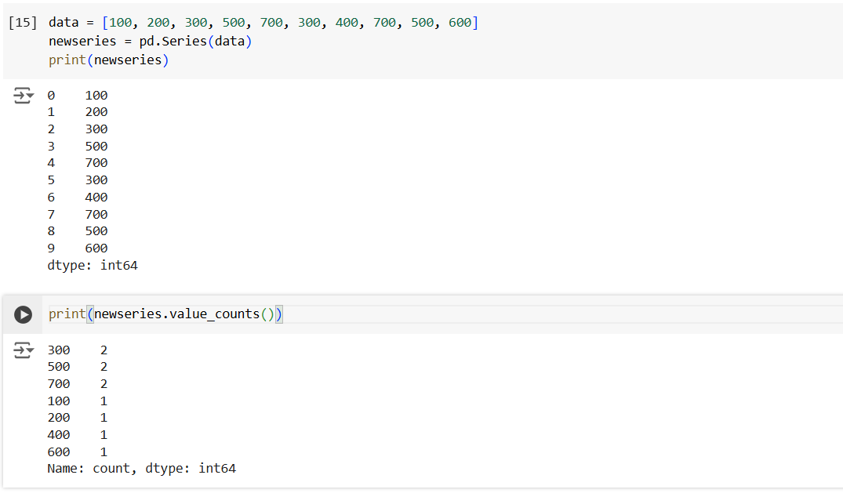Screen dimensions: 843x504
Task: Click the [15] execution count indicator
Action: tap(23, 23)
